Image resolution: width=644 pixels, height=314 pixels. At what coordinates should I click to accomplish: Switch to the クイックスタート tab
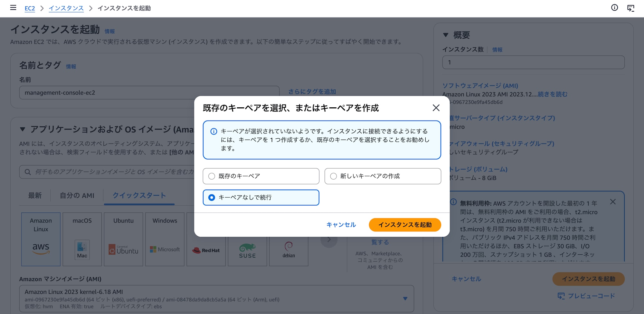(x=139, y=195)
